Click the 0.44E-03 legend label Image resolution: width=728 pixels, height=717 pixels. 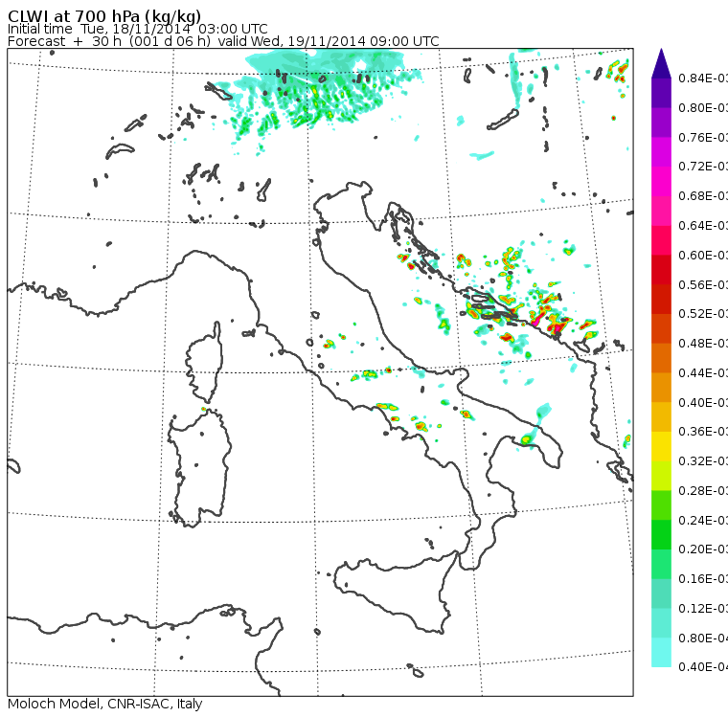(x=703, y=373)
